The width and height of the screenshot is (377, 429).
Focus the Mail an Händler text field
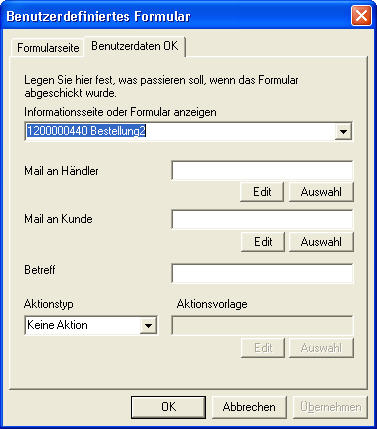click(x=262, y=170)
